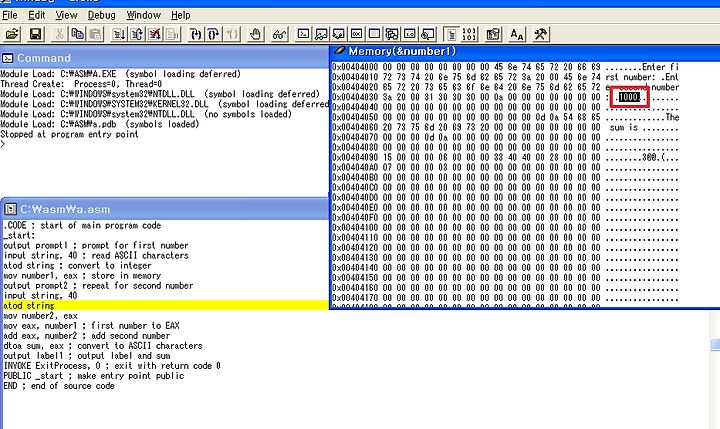Click the Paste clipboard icon
The image size is (720, 429).
coord(96,34)
